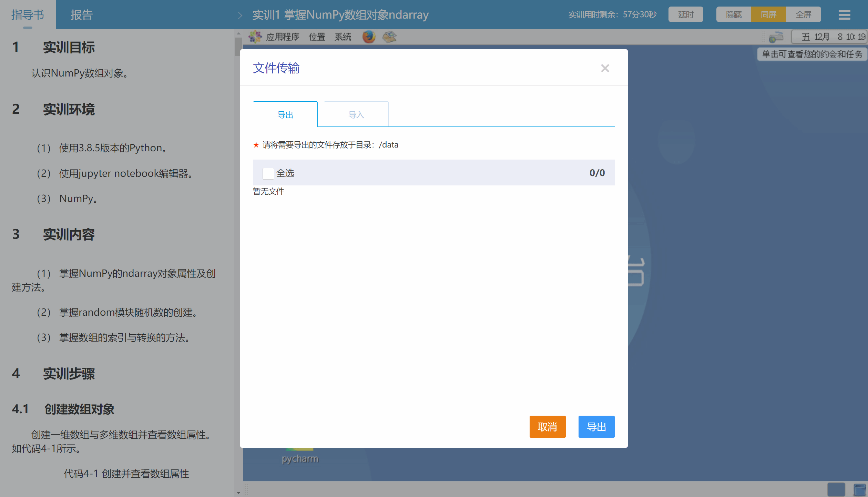Viewport: 868px width, 497px height.
Task: Tick the Select All (全选) checkbox
Action: 268,173
